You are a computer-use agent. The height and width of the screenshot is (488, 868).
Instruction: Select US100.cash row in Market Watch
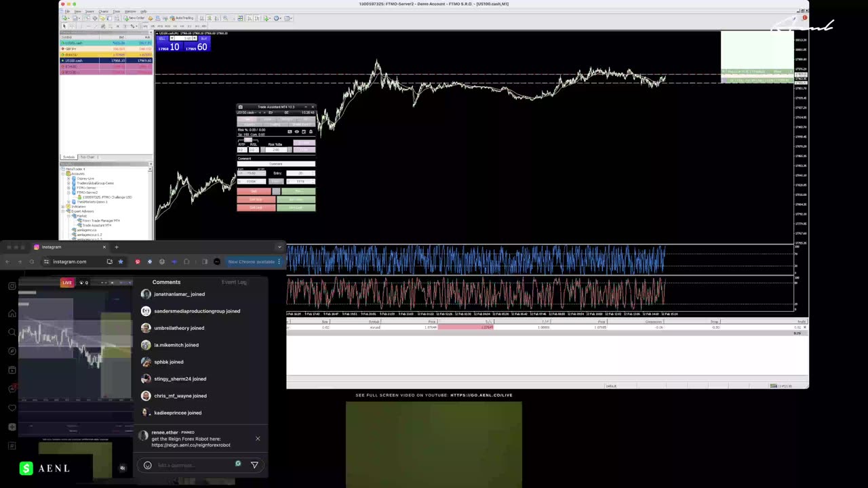[x=106, y=60]
